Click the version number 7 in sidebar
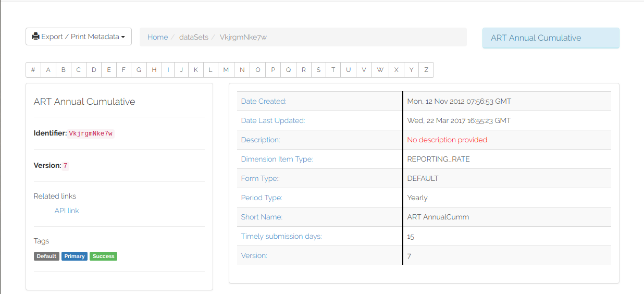Screen dimensions: 644x294 (x=66, y=166)
